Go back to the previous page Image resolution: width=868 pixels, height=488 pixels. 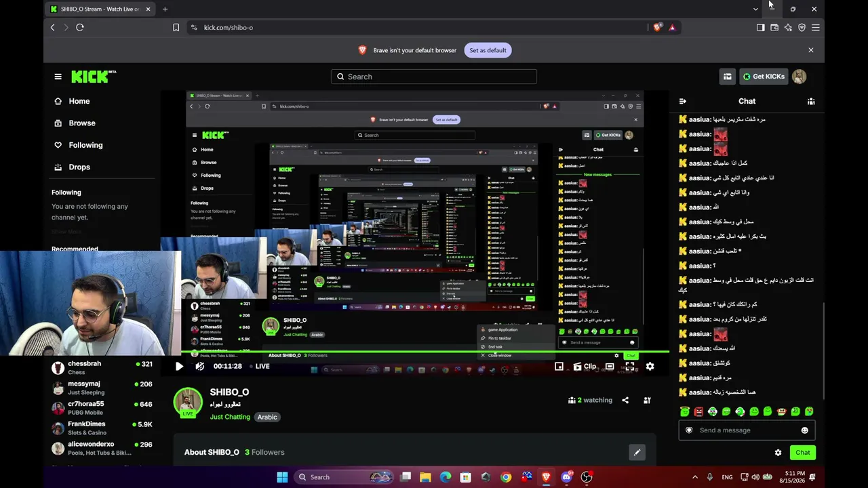[52, 27]
